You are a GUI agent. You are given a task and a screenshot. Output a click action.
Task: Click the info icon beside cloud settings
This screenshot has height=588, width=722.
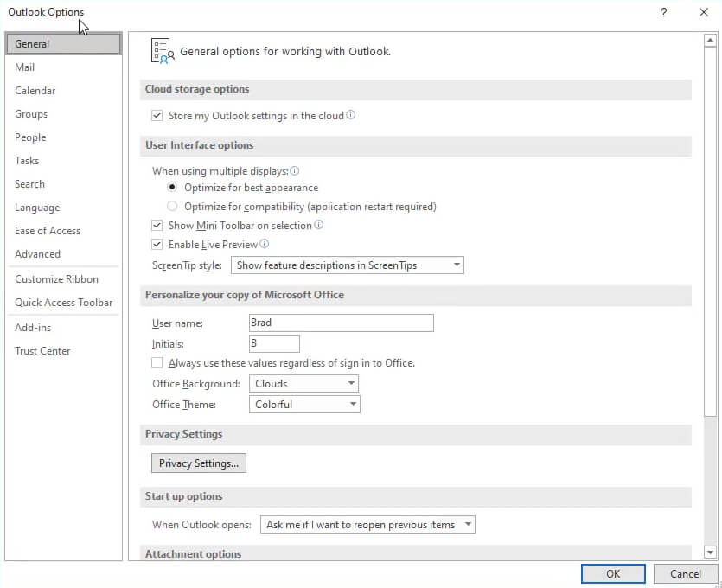click(x=351, y=116)
